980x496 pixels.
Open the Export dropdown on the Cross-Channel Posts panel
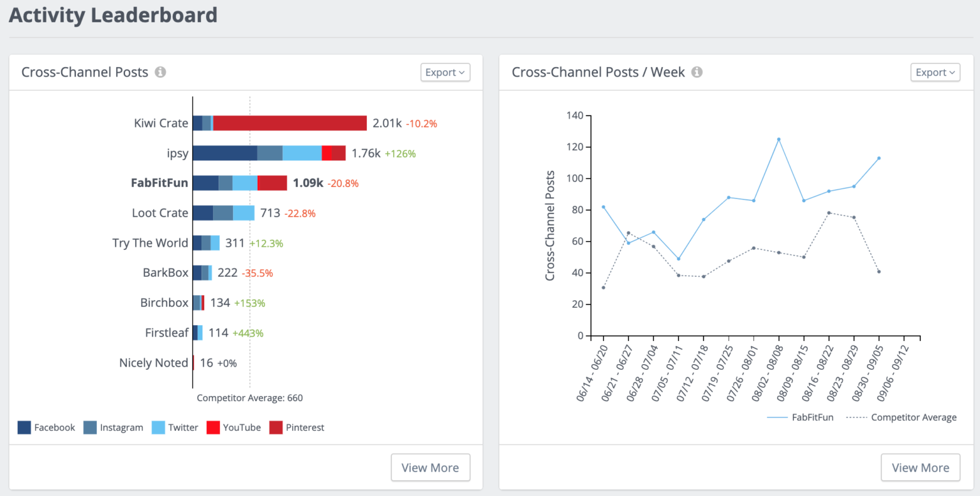[445, 72]
